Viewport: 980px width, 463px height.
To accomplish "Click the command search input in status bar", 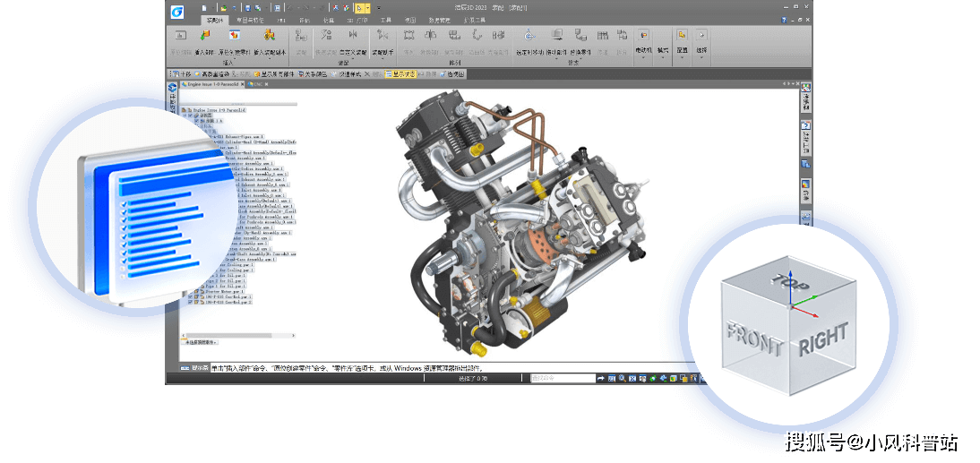I will tap(563, 378).
